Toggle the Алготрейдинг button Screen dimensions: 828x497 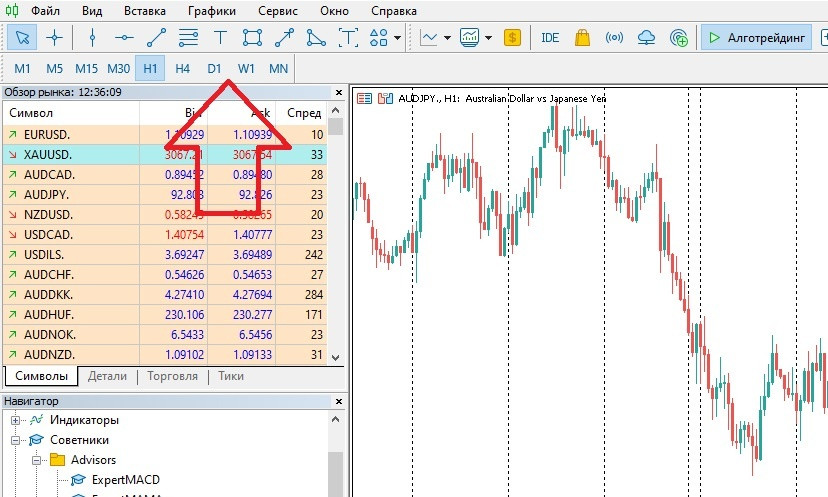coord(756,37)
